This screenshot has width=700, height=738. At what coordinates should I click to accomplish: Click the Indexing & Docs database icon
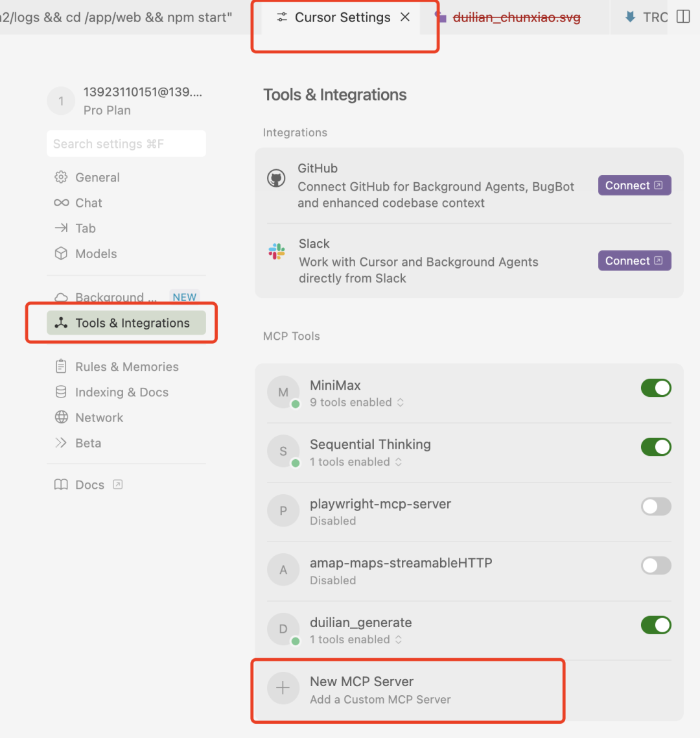click(x=61, y=392)
